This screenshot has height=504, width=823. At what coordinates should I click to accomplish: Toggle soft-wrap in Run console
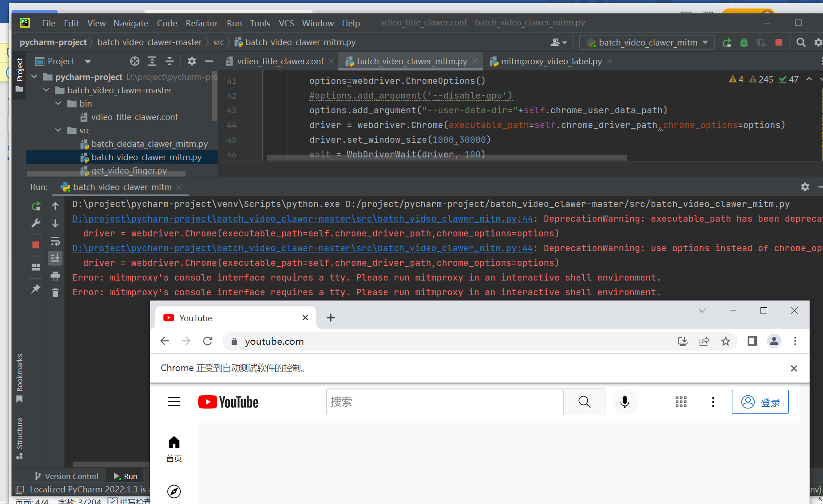(55, 241)
